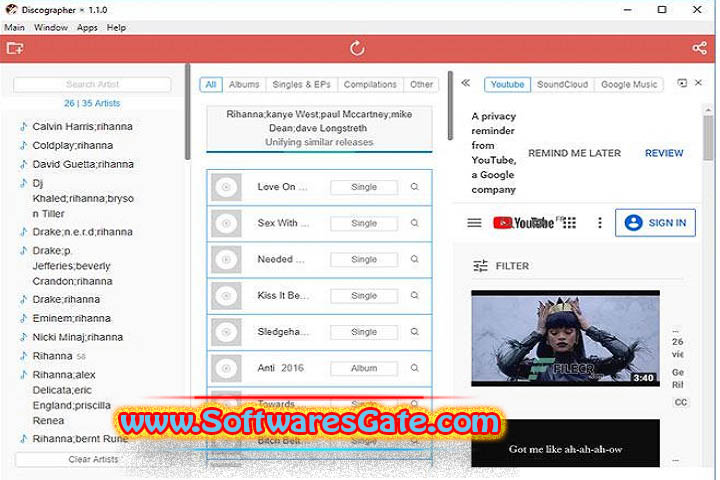Open the 'Got me like ah-ah-ah-ow' video thumbnail
Image resolution: width=720 pixels, height=480 pixels.
565,443
